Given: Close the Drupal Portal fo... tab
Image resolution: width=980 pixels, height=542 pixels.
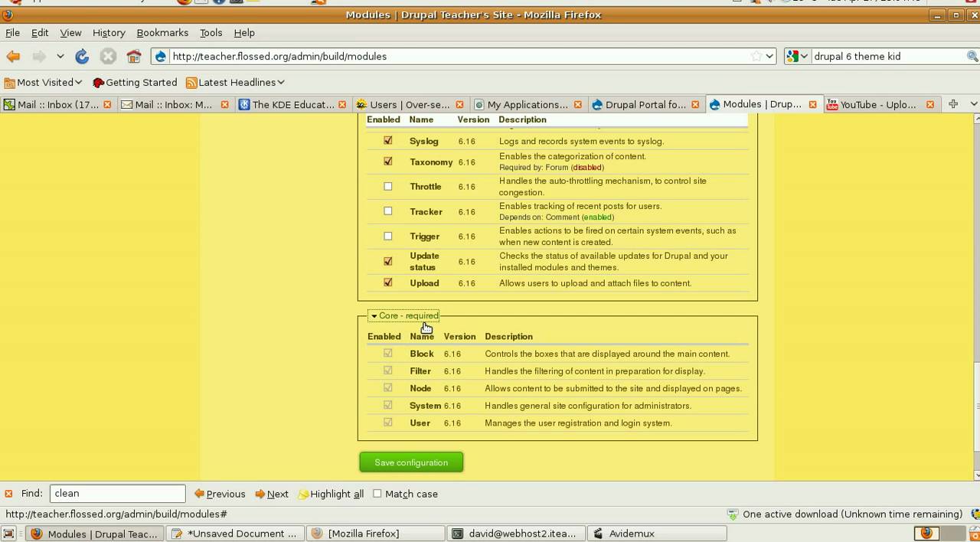Looking at the screenshot, I should point(695,104).
